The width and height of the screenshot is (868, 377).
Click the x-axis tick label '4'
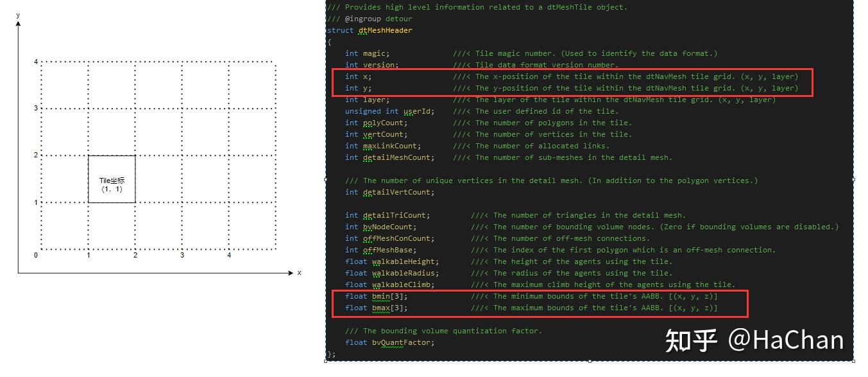tap(229, 256)
